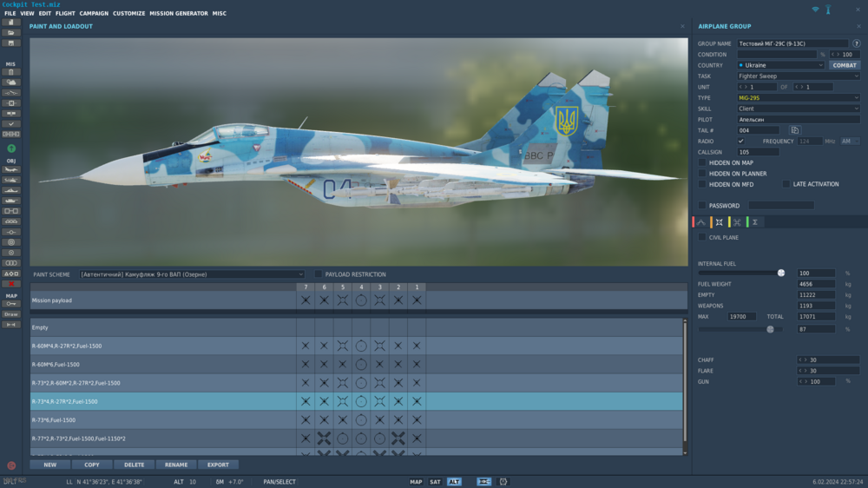
Task: Click the group name help question icon
Action: (857, 43)
